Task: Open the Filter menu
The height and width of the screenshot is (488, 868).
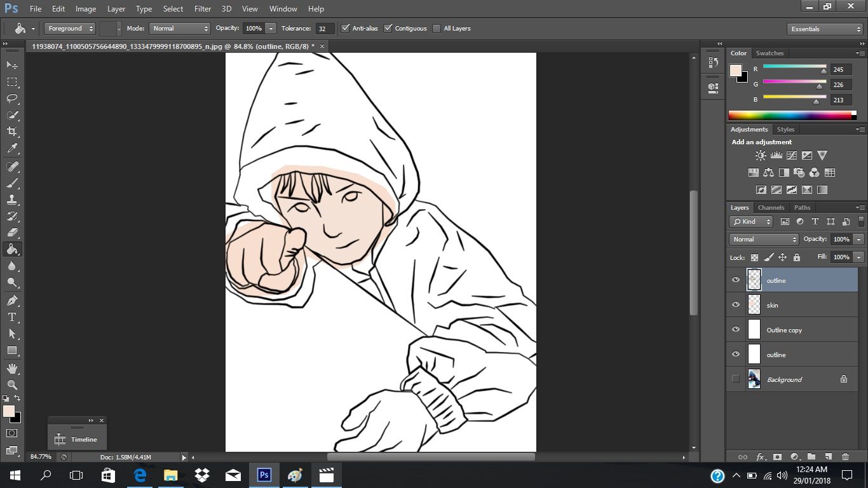Action: 203,9
